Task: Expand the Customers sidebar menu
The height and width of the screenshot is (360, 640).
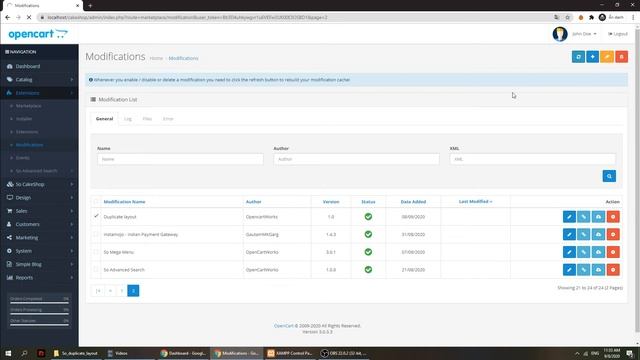Action: tap(39, 224)
